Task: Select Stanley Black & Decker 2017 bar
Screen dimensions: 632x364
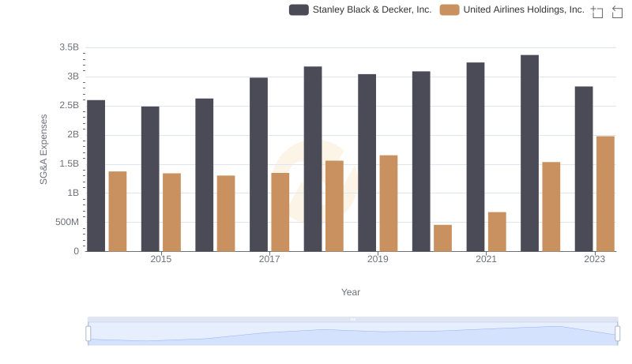Action: coord(258,165)
